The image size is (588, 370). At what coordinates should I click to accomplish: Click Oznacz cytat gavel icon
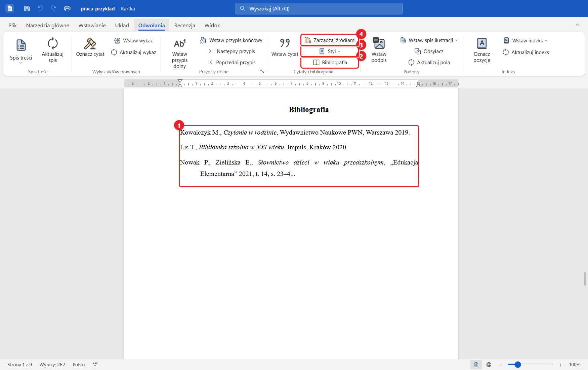coord(90,43)
